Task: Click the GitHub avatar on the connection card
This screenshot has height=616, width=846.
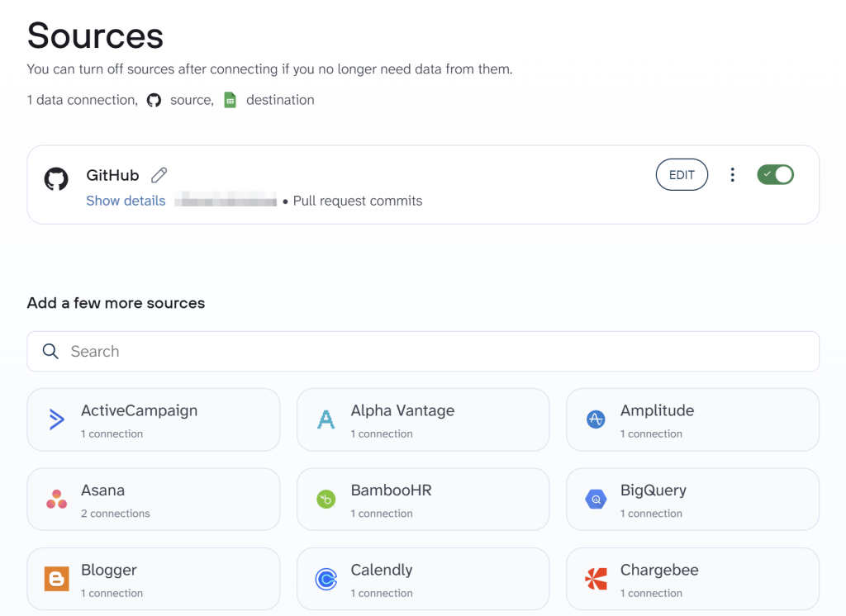Action: tap(55, 179)
